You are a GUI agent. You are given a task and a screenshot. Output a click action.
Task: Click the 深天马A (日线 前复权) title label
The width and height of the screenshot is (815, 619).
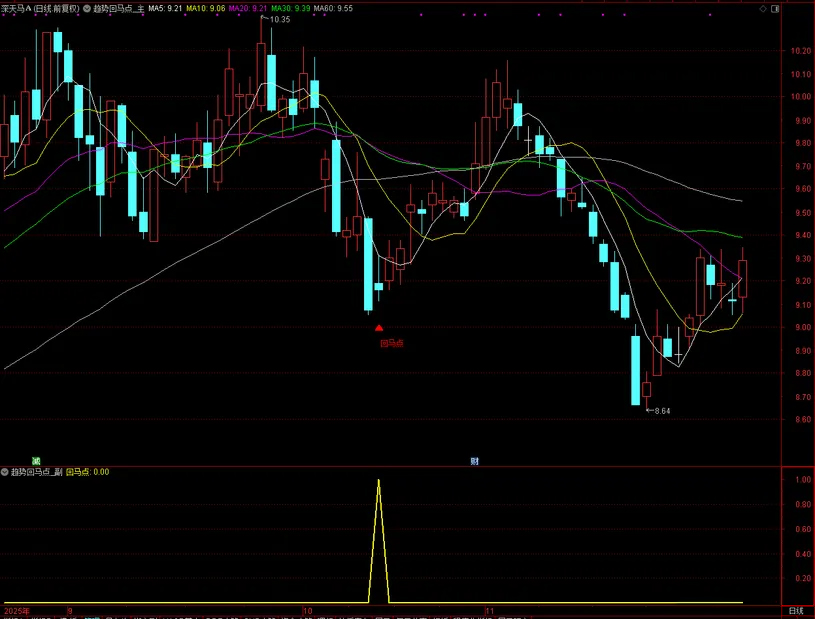tap(40, 8)
